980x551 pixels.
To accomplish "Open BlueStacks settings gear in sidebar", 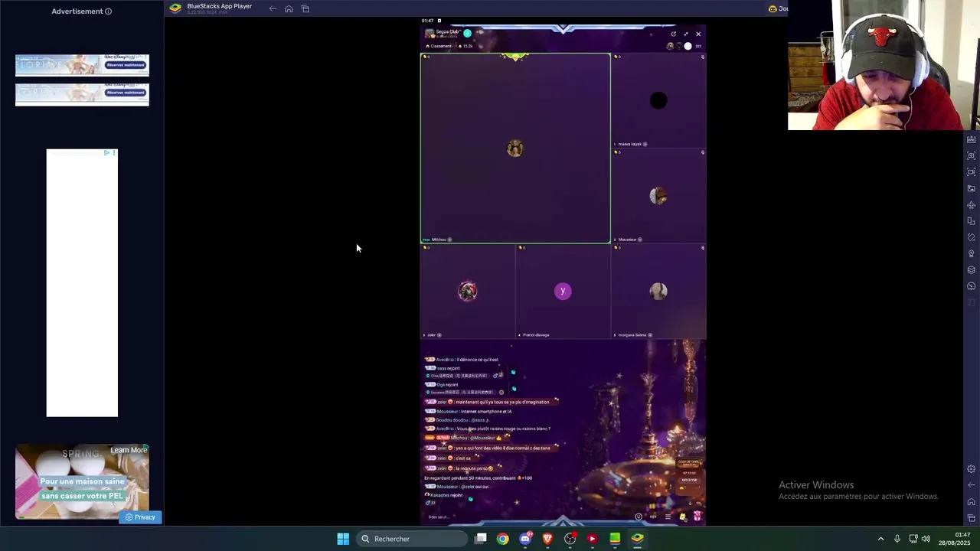I will pyautogui.click(x=972, y=469).
